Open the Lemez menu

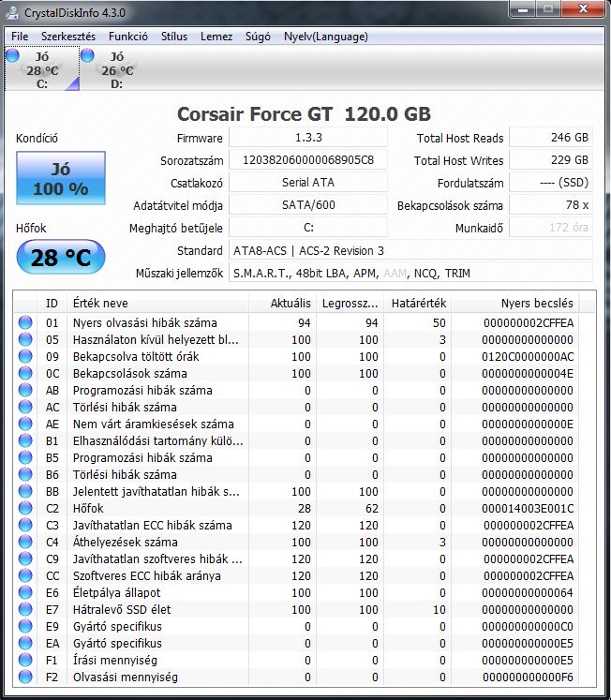[x=216, y=37]
